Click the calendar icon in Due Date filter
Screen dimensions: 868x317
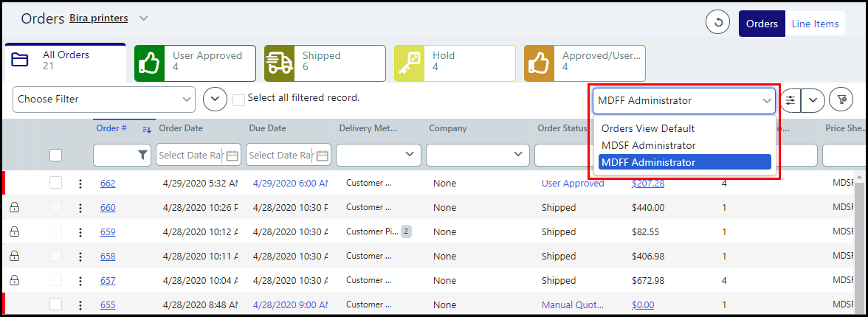(x=323, y=155)
